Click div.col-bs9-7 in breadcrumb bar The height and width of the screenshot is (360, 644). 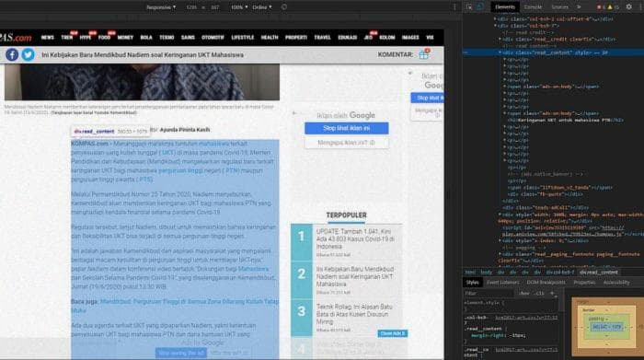(x=559, y=272)
